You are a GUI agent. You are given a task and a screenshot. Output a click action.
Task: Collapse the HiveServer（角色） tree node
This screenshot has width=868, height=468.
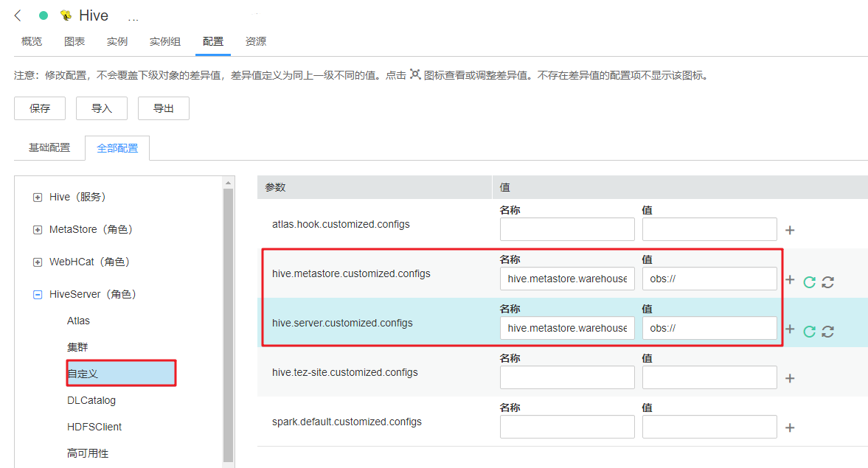(x=38, y=295)
